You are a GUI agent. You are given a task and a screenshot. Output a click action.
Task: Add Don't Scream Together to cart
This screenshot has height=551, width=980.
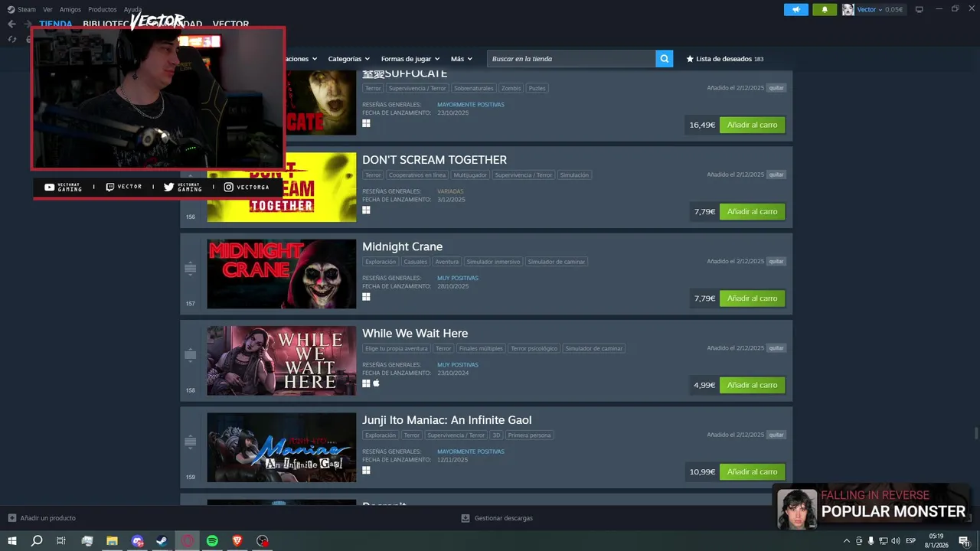[752, 211]
